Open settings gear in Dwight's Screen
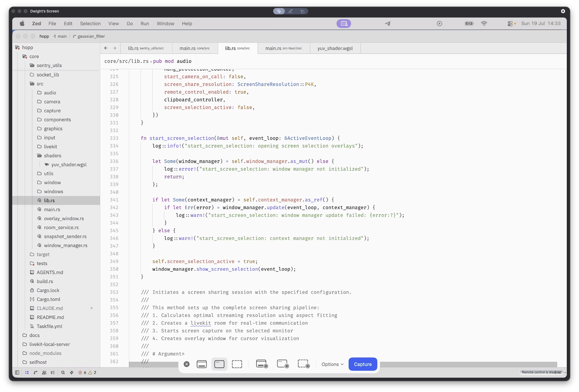Viewport: 579px width, 392px height. 563,11
